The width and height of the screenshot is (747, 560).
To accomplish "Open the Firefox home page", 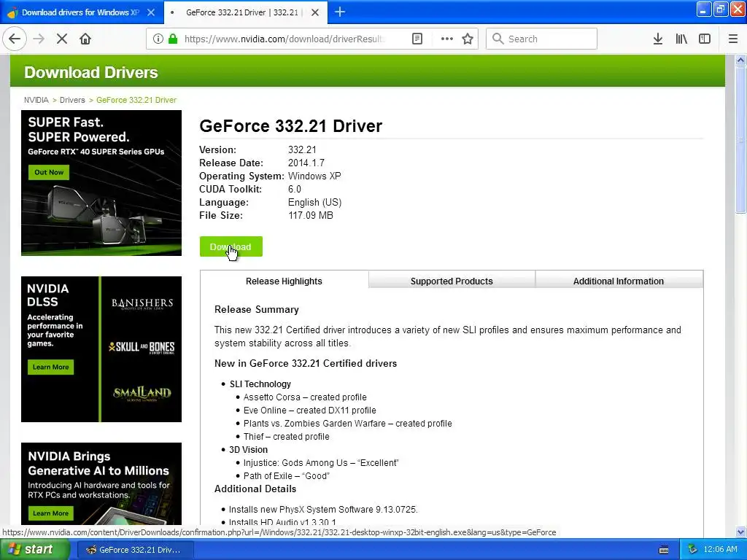I will pyautogui.click(x=85, y=39).
